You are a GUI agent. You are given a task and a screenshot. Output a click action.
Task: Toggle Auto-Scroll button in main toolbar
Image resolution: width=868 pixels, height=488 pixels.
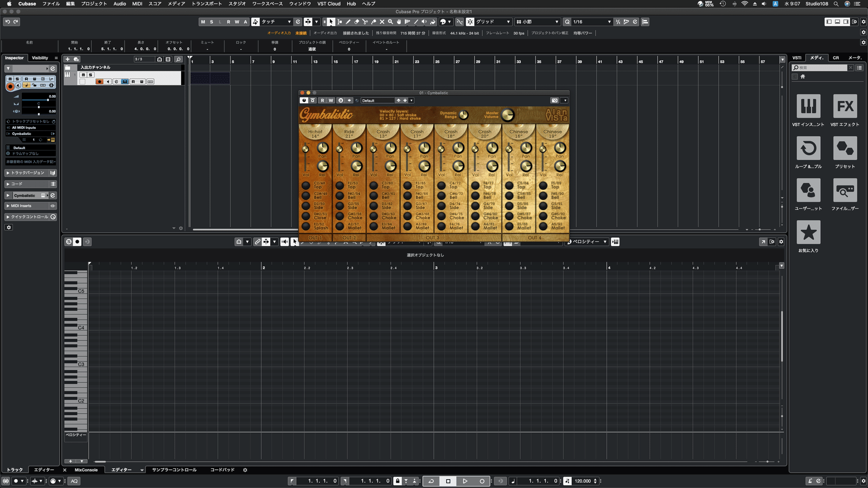(x=308, y=22)
